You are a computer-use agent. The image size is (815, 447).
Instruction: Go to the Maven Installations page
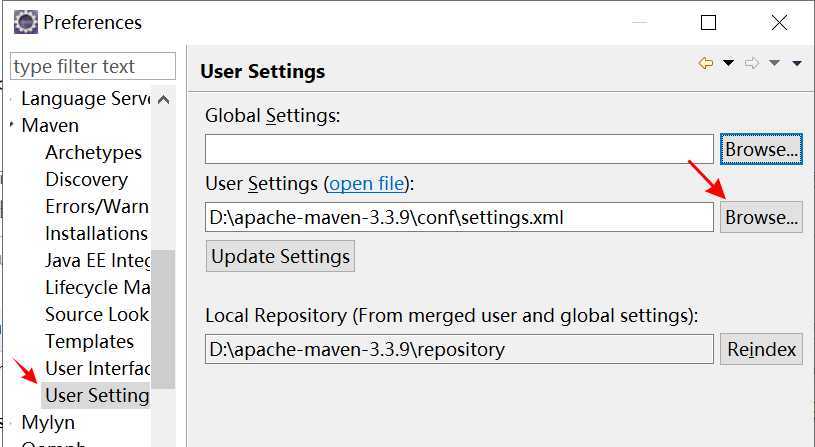(96, 234)
